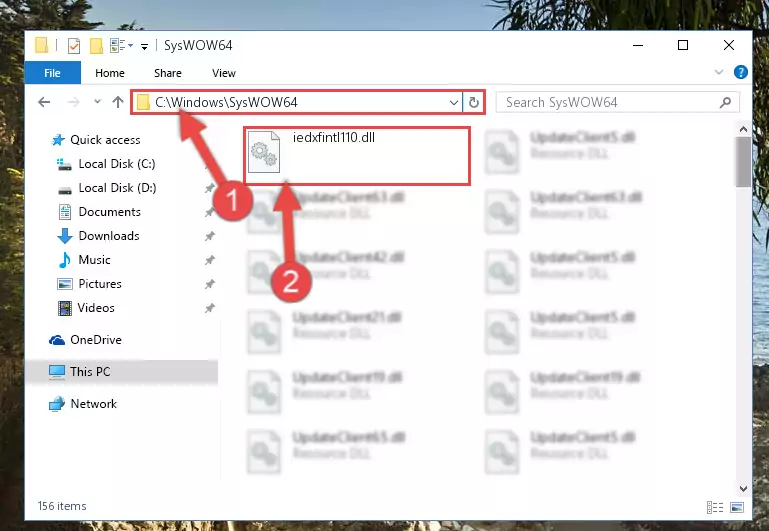Click the 156 items status text
769x531 pixels.
coord(62,506)
